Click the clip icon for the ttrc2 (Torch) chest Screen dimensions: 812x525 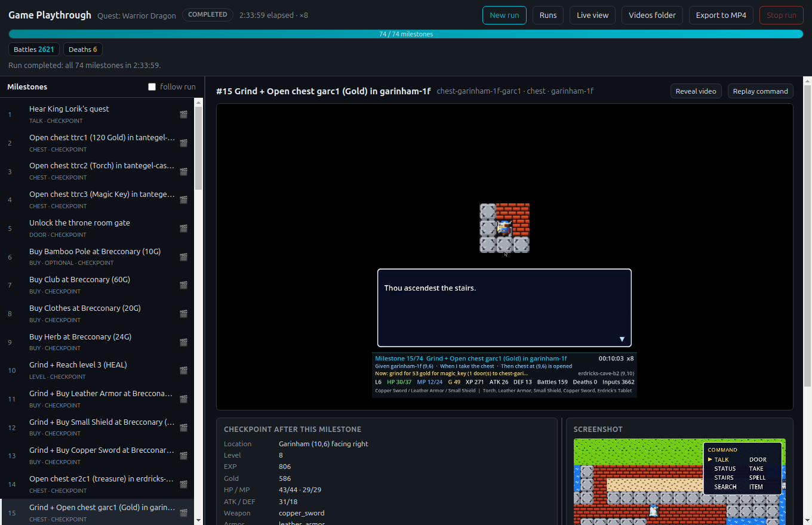pos(184,172)
